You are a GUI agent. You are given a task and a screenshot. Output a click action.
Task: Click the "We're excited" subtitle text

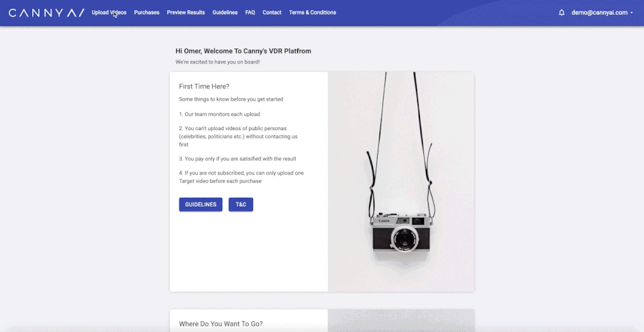pyautogui.click(x=217, y=62)
